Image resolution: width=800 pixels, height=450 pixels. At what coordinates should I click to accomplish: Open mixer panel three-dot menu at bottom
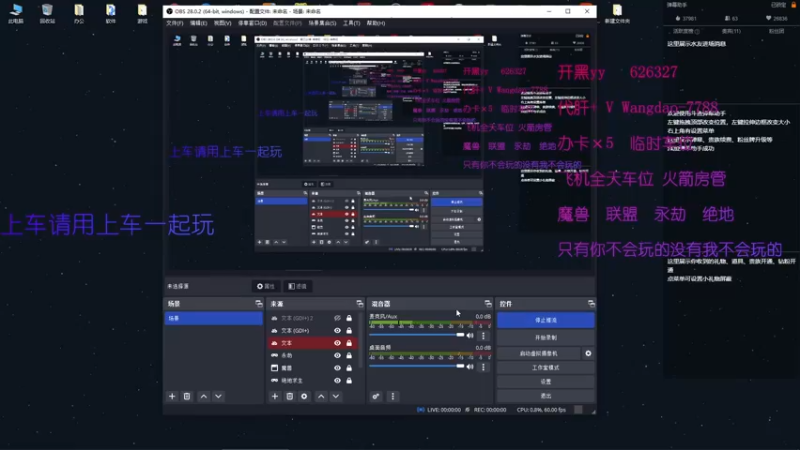[x=392, y=396]
